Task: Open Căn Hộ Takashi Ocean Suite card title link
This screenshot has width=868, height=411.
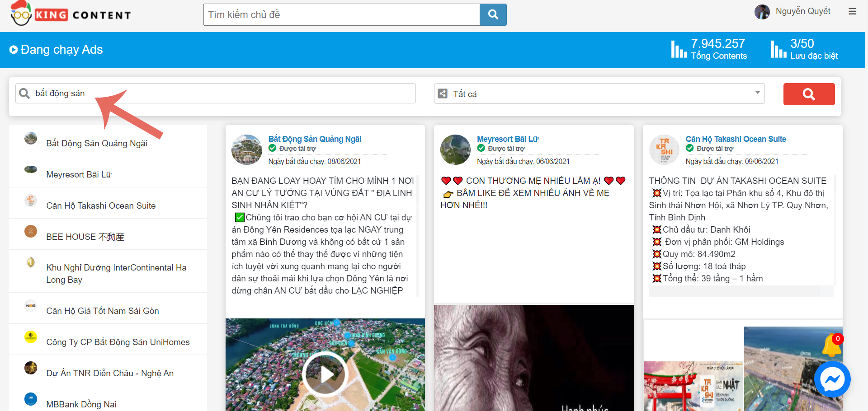Action: pos(736,139)
